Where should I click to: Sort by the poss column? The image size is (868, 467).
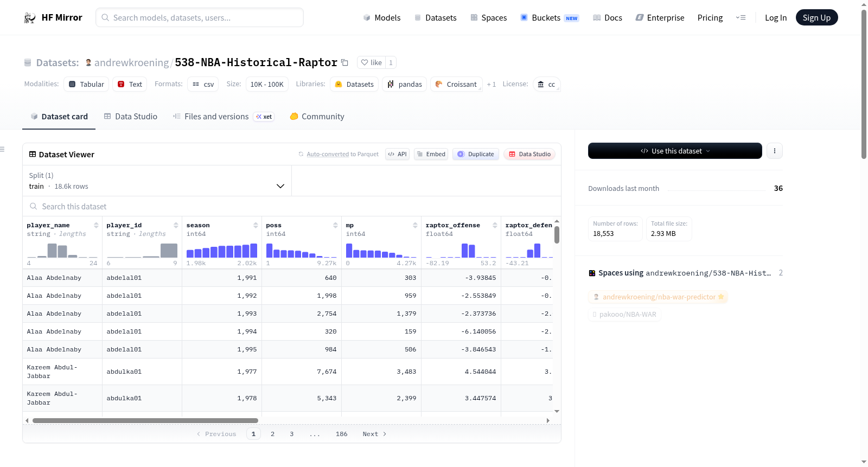pos(335,225)
